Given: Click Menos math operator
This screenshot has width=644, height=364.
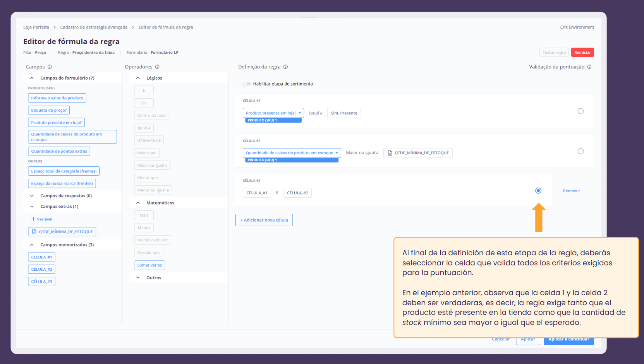Looking at the screenshot, I should pyautogui.click(x=144, y=228).
